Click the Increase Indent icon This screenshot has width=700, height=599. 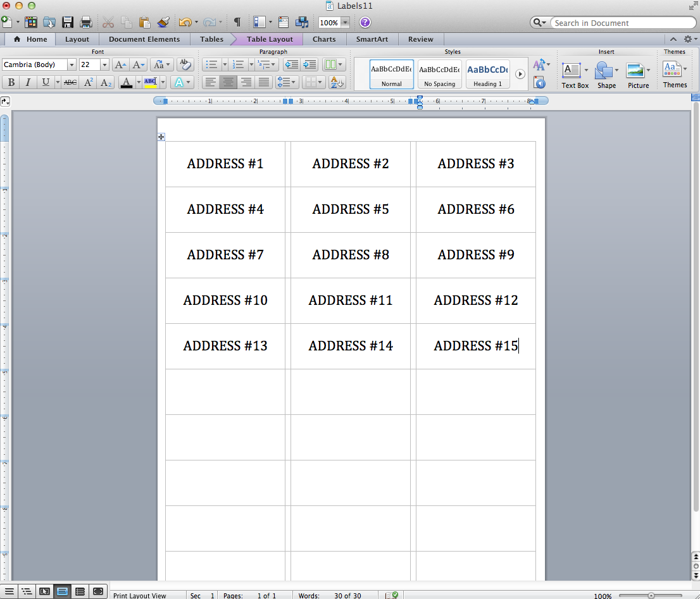[x=309, y=65]
